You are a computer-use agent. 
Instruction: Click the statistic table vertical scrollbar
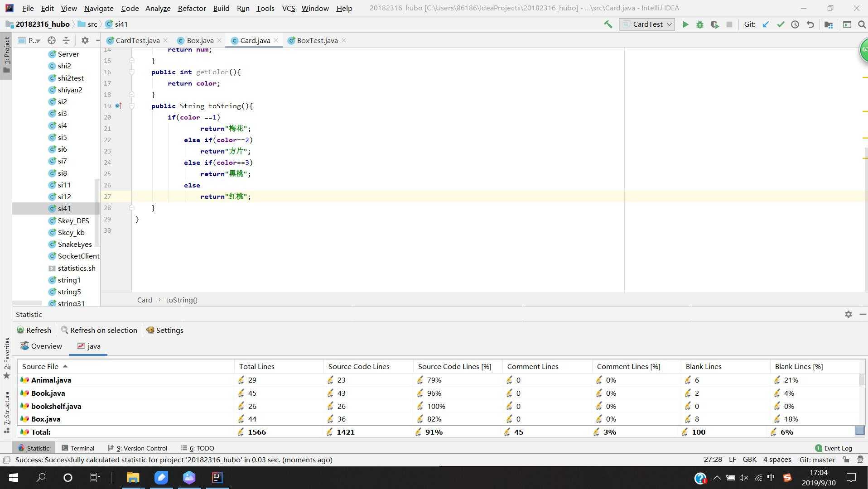click(862, 379)
